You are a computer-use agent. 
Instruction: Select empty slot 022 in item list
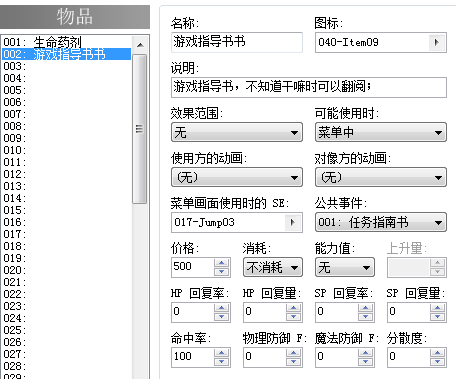tap(66, 294)
